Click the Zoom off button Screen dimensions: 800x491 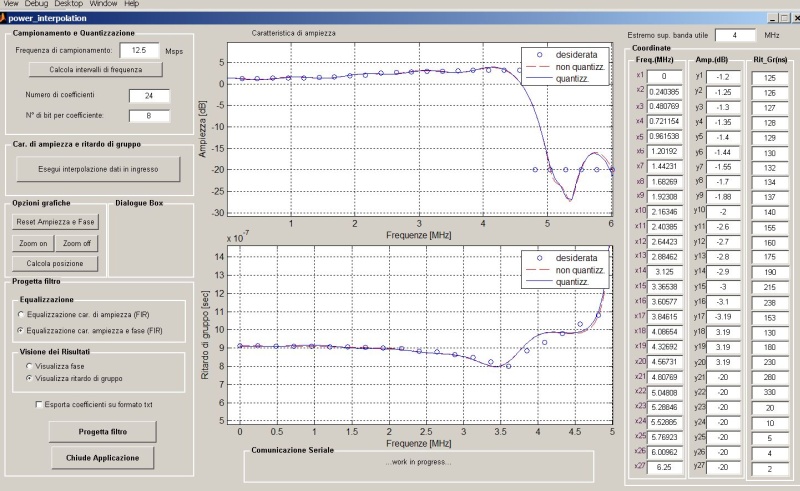pos(77,243)
